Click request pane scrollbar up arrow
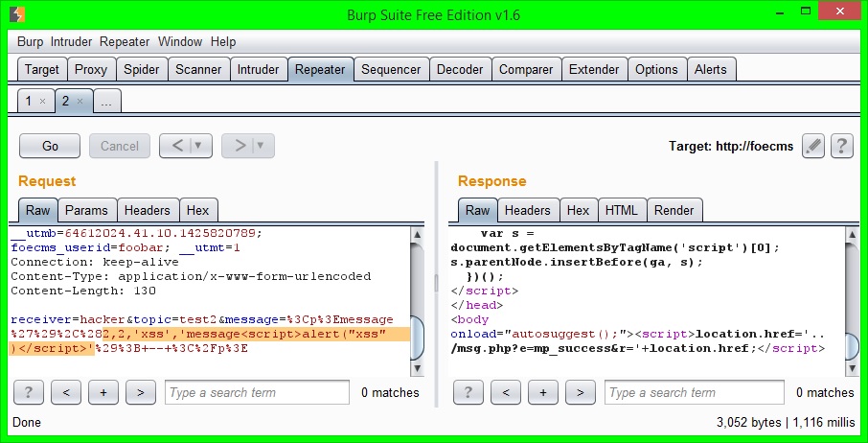 pos(418,234)
